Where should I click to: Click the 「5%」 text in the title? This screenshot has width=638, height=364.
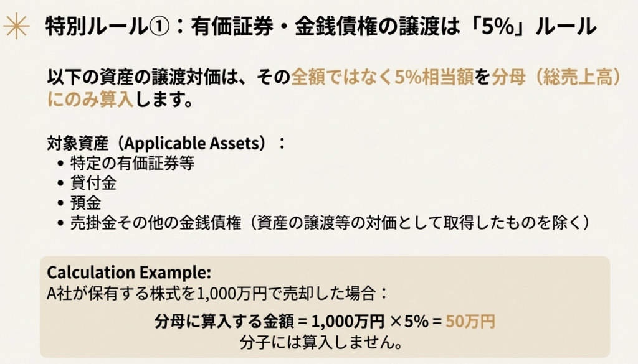pos(503,27)
